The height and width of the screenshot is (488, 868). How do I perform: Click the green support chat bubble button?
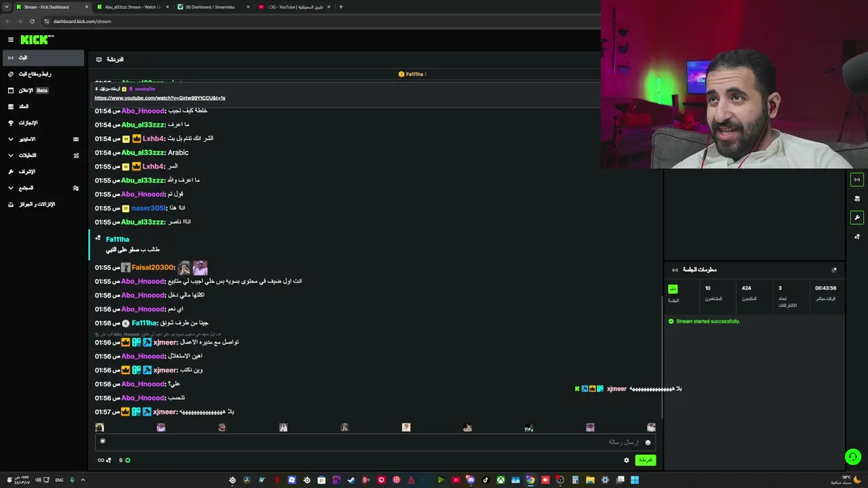[x=853, y=457]
